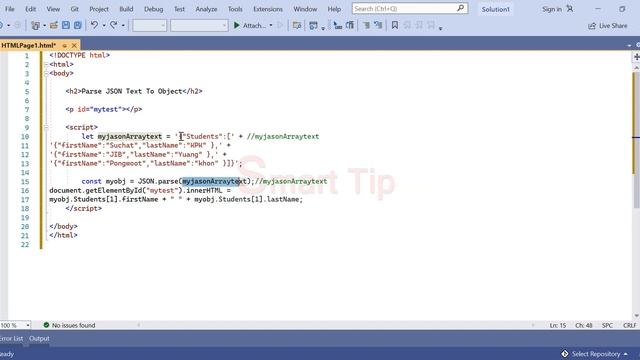
Task: Click the No issues found checkmark icon
Action: (46, 325)
